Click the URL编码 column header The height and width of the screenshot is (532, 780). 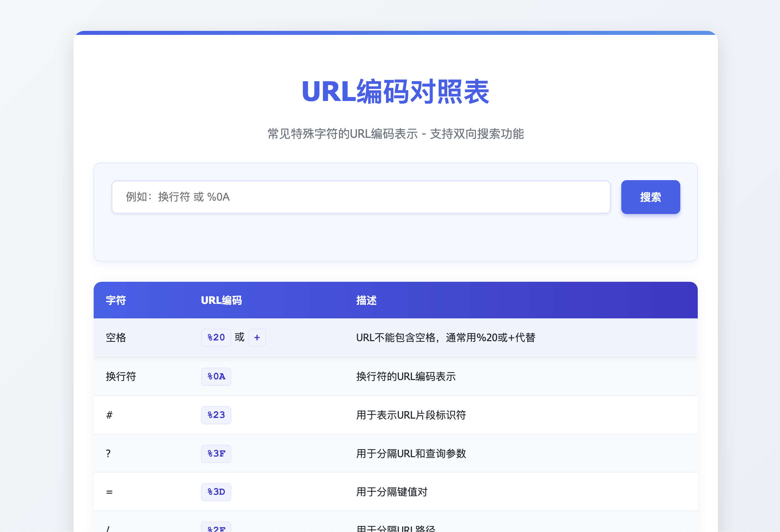(221, 300)
